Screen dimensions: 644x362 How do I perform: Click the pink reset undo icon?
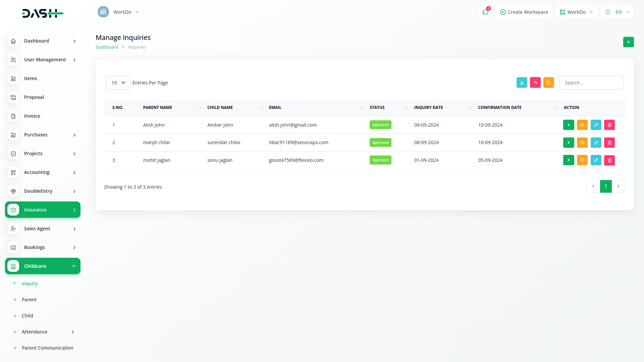tap(535, 83)
